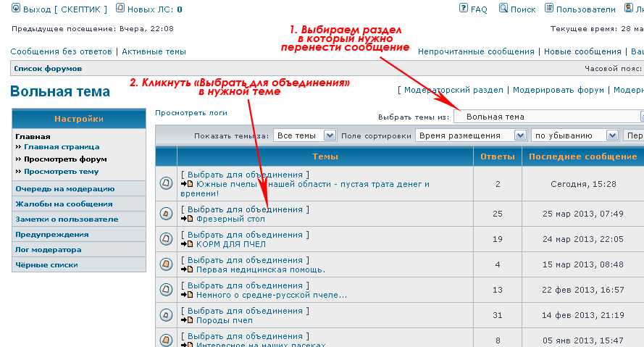The width and height of the screenshot is (644, 347).
Task: Open FAQ via its question-mark icon
Action: click(464, 9)
